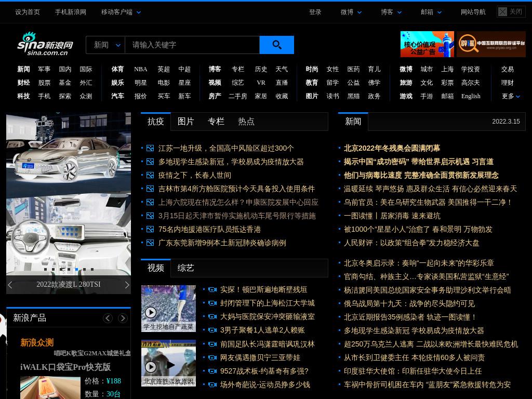Click image icon beside 75名内地援港医疗队员抵达香港
The width and height of the screenshot is (532, 399).
[x=150, y=229]
